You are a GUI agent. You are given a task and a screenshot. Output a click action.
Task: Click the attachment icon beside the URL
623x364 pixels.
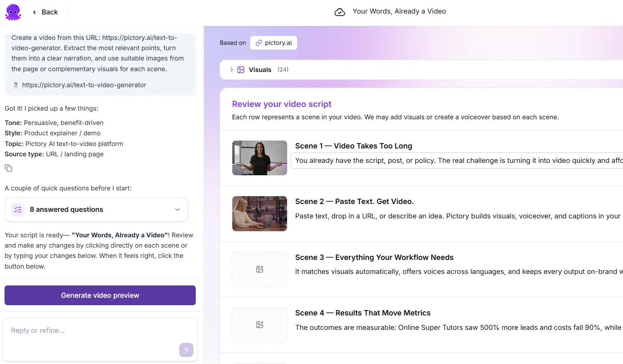tap(16, 85)
